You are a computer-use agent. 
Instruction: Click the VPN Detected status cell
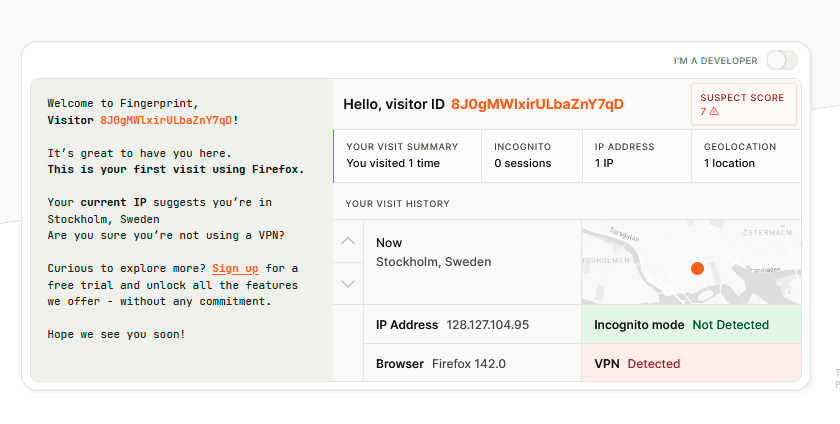[691, 364]
